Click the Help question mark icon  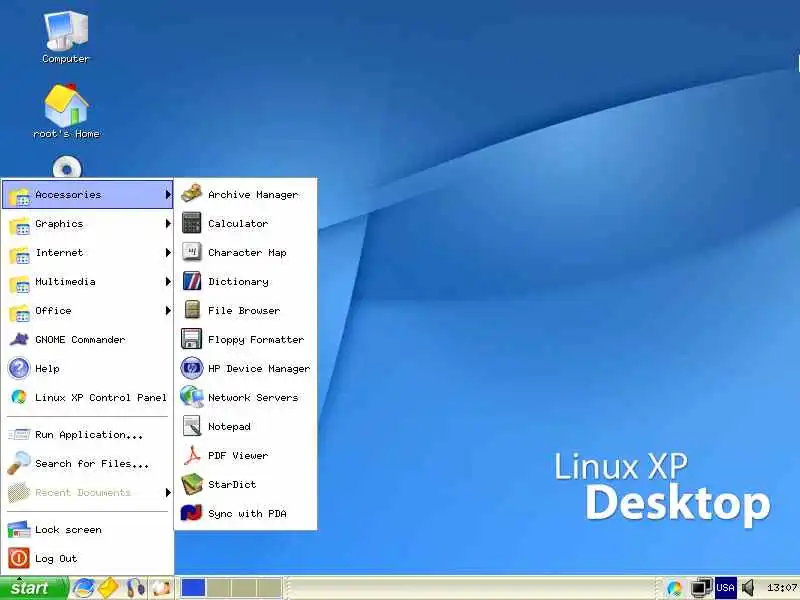coord(19,368)
